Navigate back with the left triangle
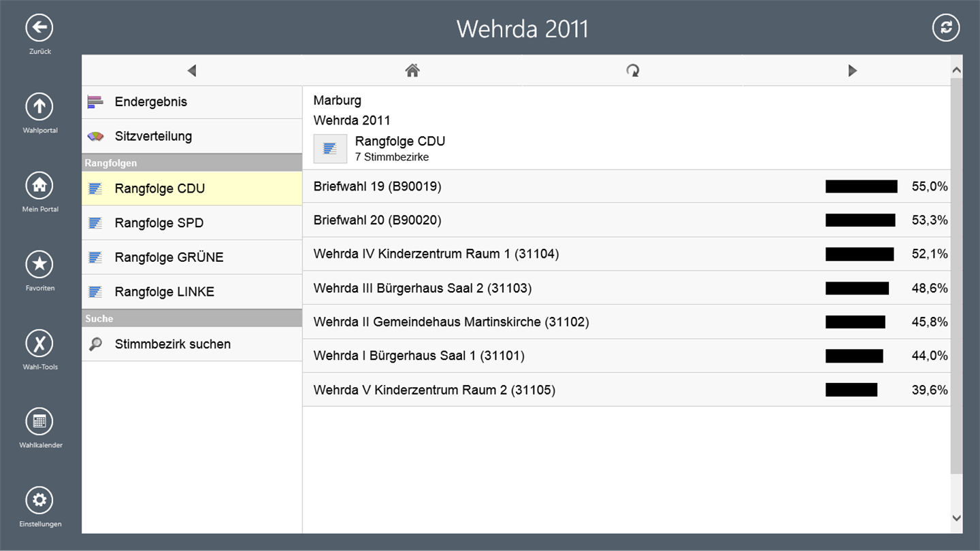The height and width of the screenshot is (551, 980). [x=192, y=70]
